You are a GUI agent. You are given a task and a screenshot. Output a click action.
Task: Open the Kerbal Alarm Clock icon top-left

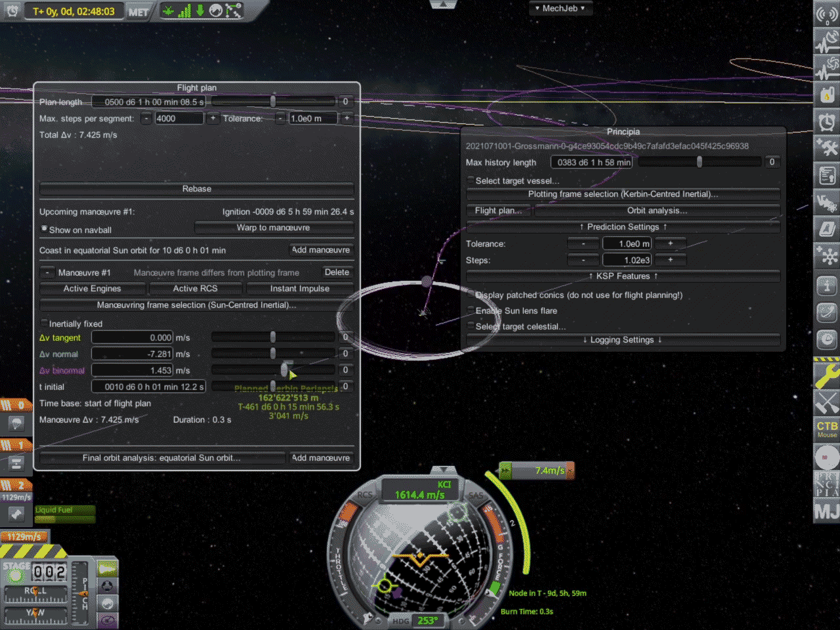(10, 10)
